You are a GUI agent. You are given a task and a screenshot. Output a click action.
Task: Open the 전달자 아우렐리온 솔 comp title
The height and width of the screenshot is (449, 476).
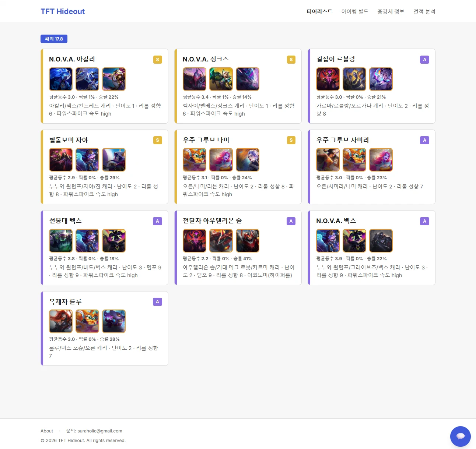pyautogui.click(x=212, y=221)
